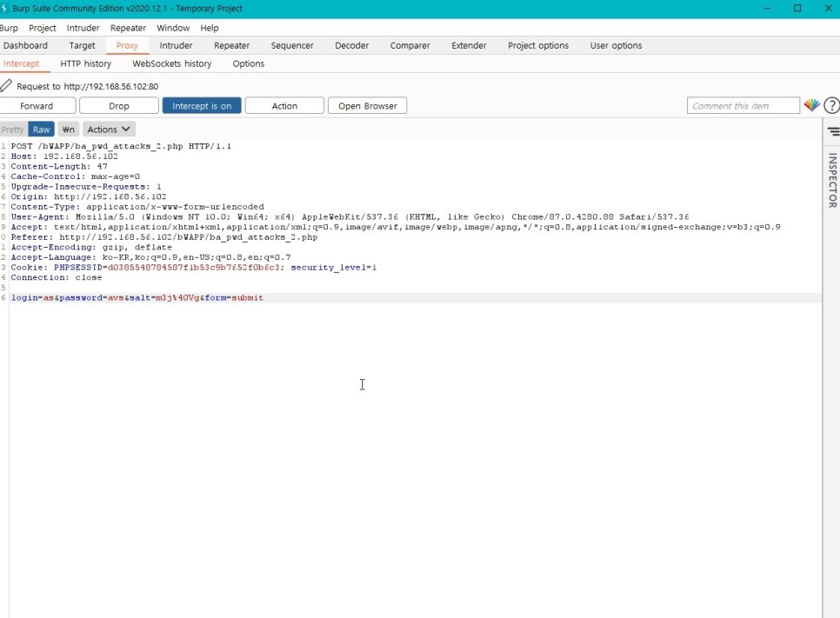Screen dimensions: 840x618
Task: Click the Accept-Encoding: gzip, deflate line
Action: tap(91, 248)
